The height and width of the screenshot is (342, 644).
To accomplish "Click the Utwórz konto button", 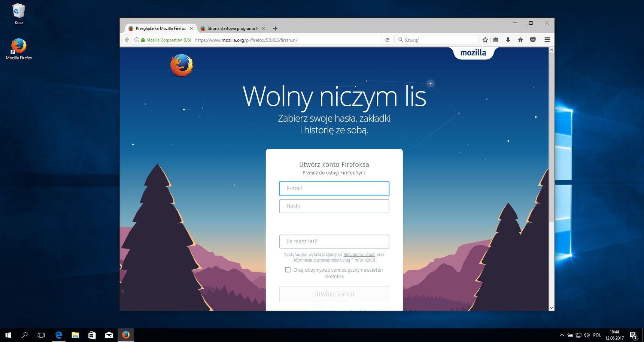I will pos(334,294).
